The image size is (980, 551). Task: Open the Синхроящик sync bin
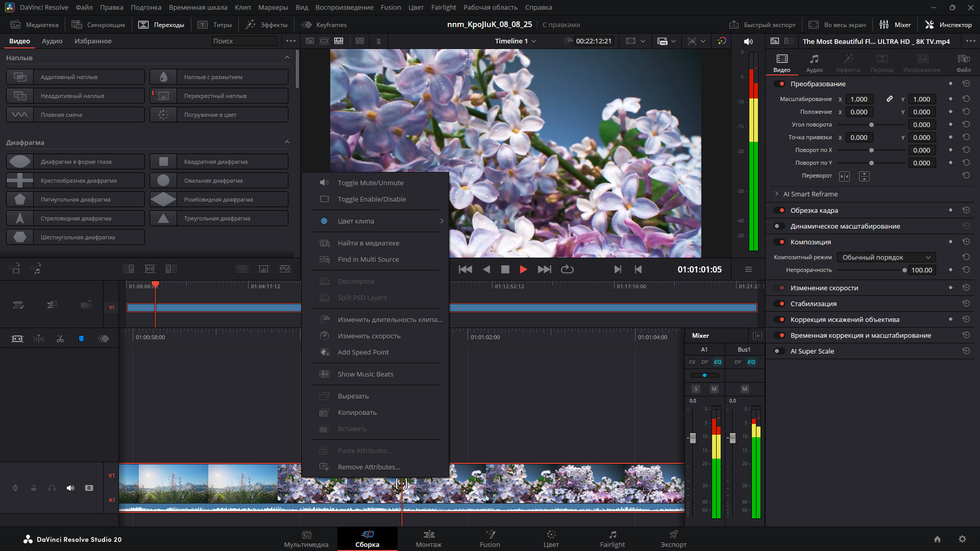pyautogui.click(x=99, y=24)
